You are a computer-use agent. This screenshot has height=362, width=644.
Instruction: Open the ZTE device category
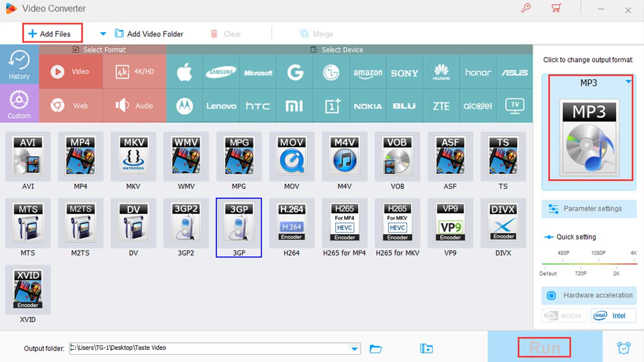click(x=441, y=106)
